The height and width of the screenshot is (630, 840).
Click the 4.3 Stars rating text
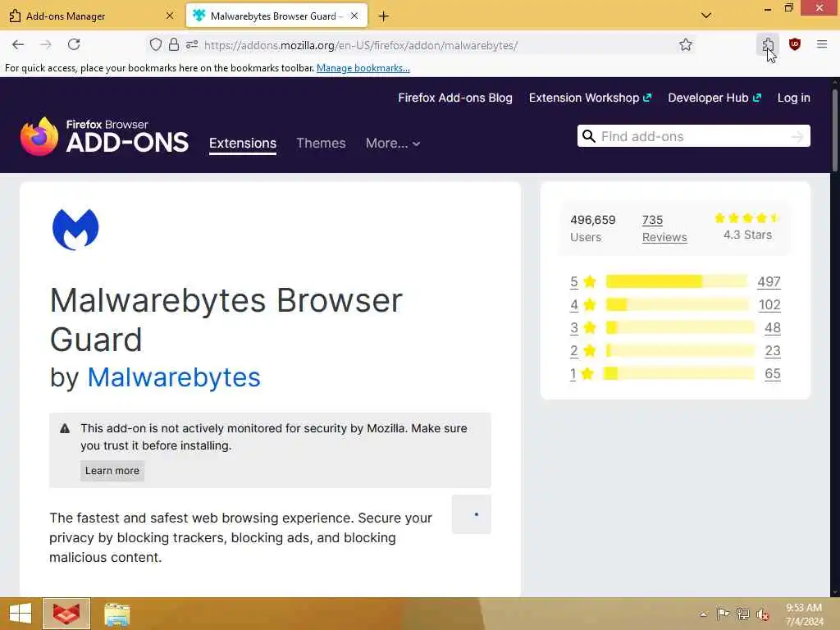[x=747, y=235]
